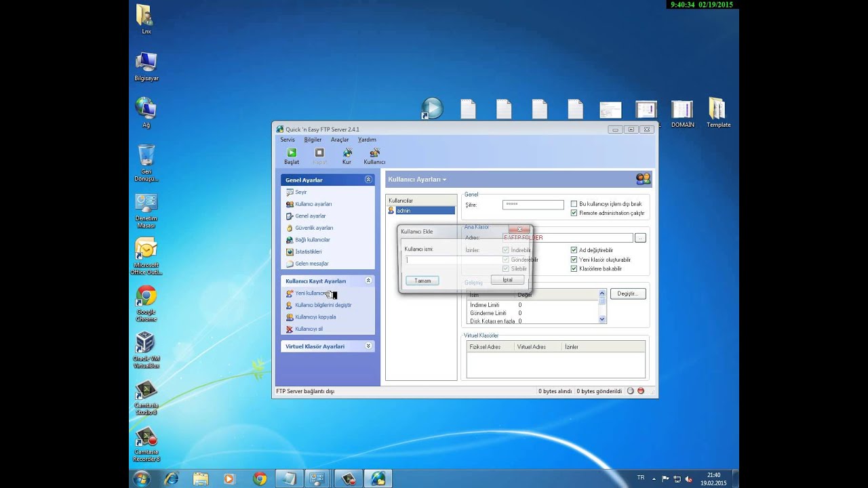Click the Gelişmiş list scroll down arrow
This screenshot has height=488, width=868.
pyautogui.click(x=602, y=319)
